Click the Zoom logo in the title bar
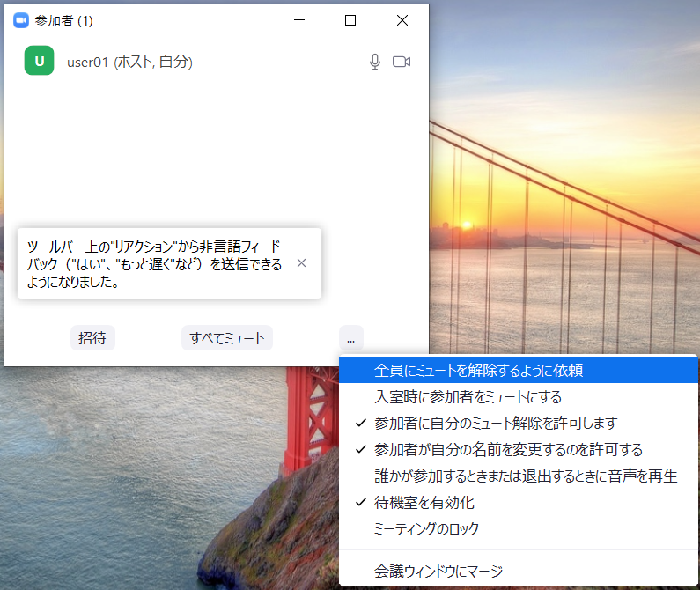 [21, 20]
